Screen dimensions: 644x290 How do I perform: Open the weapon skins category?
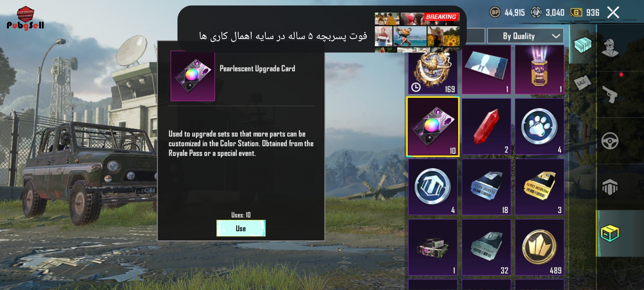[610, 95]
